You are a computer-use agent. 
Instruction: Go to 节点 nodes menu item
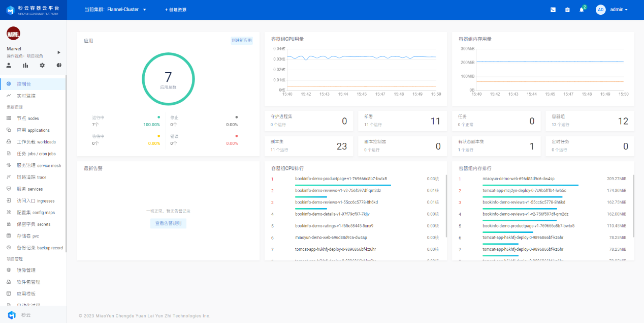(27, 118)
